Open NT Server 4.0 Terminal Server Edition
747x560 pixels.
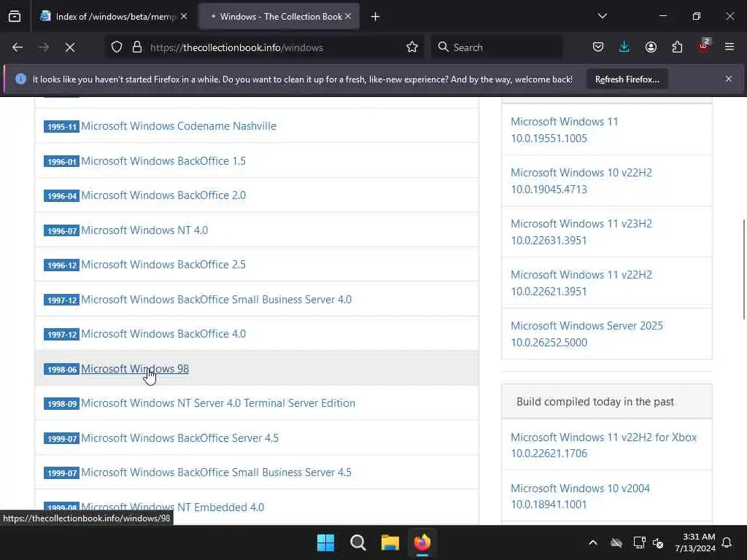pyautogui.click(x=218, y=403)
